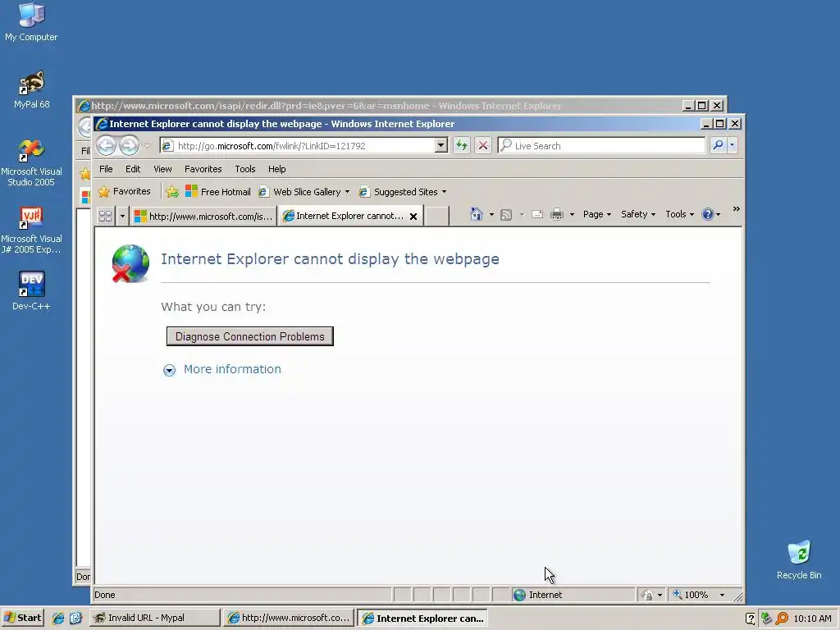This screenshot has height=630, width=840.
Task: Switch to the microsoft.com/is... tab
Action: pyautogui.click(x=203, y=216)
